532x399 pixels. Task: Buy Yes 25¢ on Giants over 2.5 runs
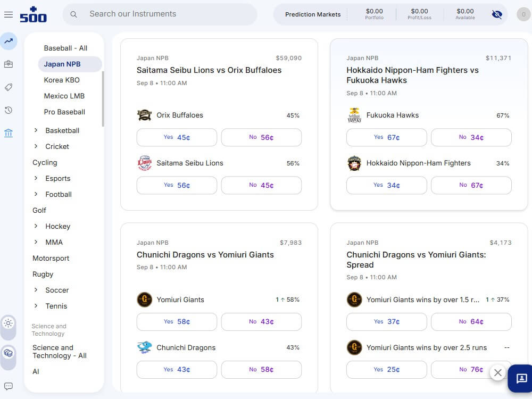(386, 370)
